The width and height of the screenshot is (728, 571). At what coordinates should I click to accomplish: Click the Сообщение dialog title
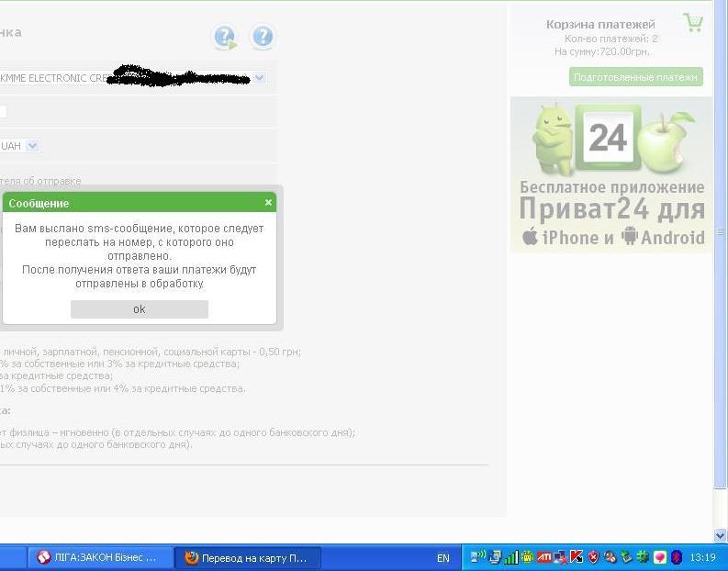[x=39, y=203]
